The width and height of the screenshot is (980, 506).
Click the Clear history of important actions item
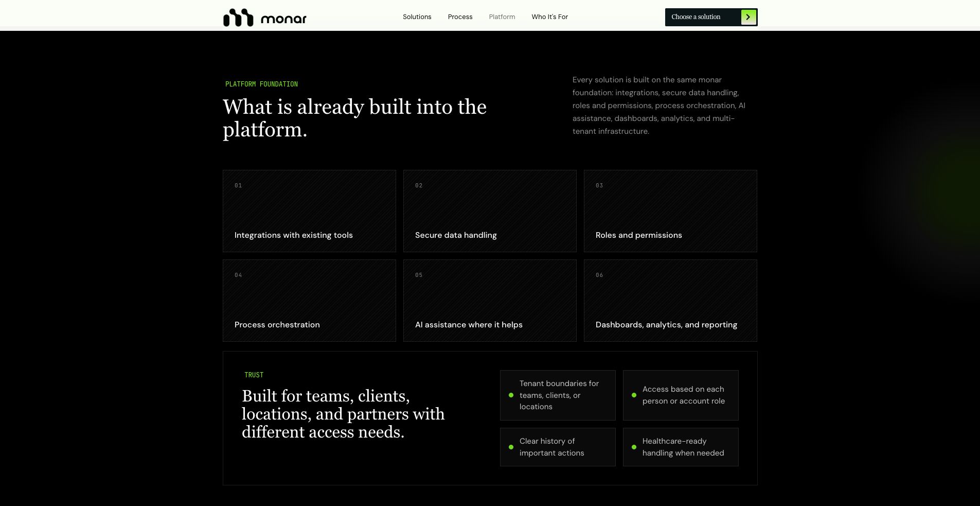558,447
